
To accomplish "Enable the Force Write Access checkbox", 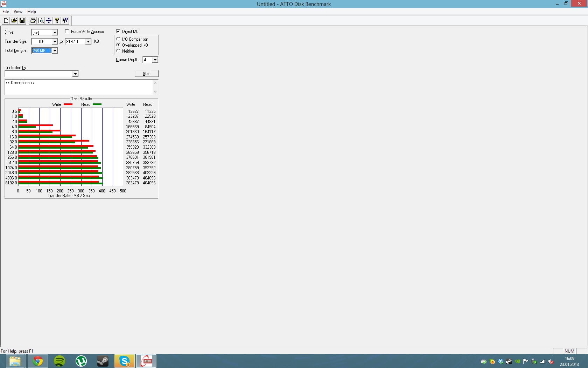I will point(67,32).
